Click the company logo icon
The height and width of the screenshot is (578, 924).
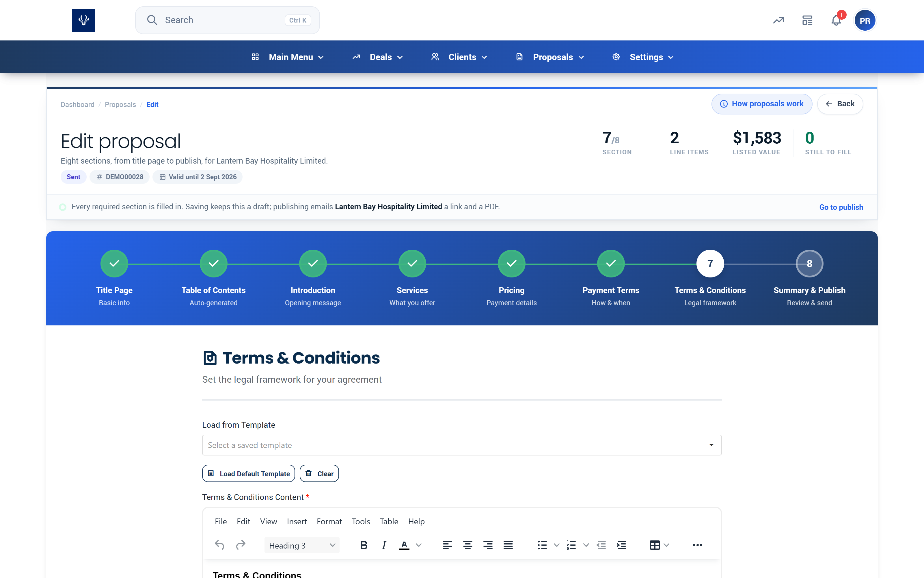[x=84, y=20]
